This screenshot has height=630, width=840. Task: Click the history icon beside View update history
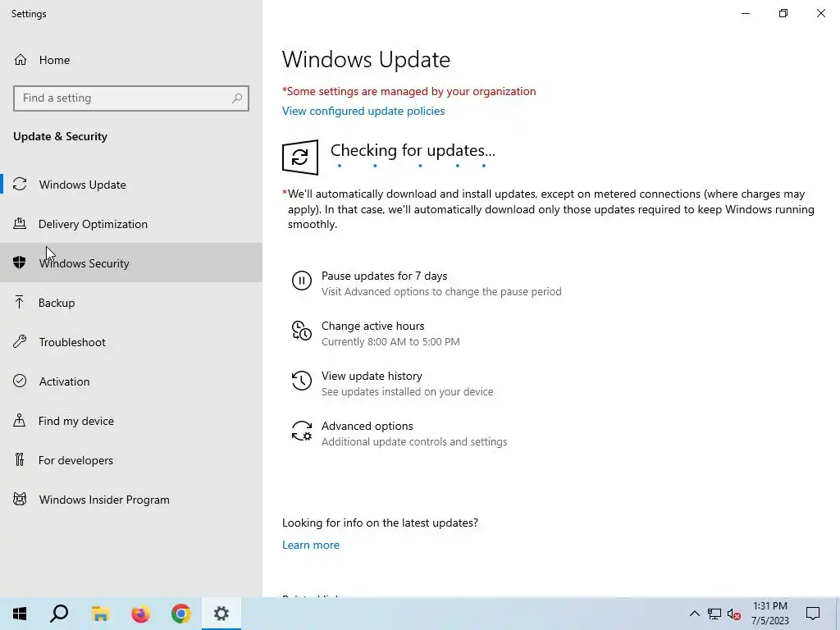pos(302,381)
